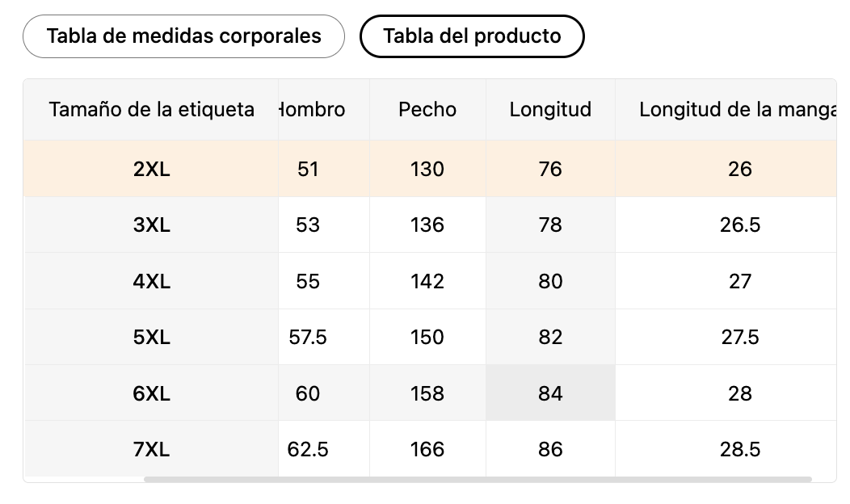This screenshot has width=850, height=504.
Task: Click the chest value 130 cell
Action: coord(427,169)
